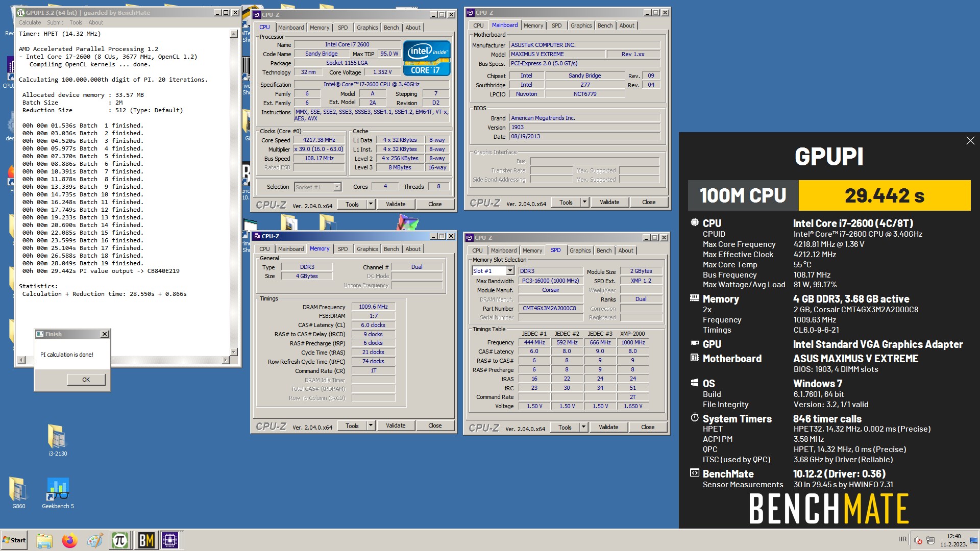Open the Socket #1 selection dropdown
The image size is (980, 551).
[x=317, y=187]
